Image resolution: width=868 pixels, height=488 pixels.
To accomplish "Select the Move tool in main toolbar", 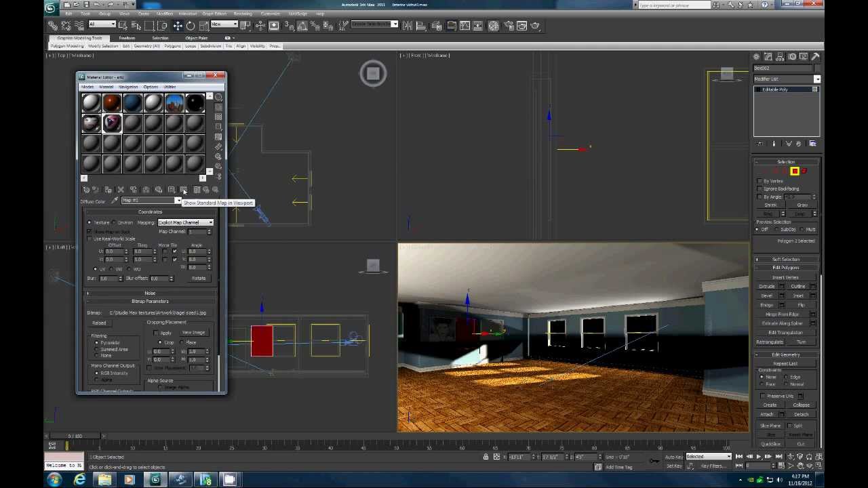I will point(178,26).
